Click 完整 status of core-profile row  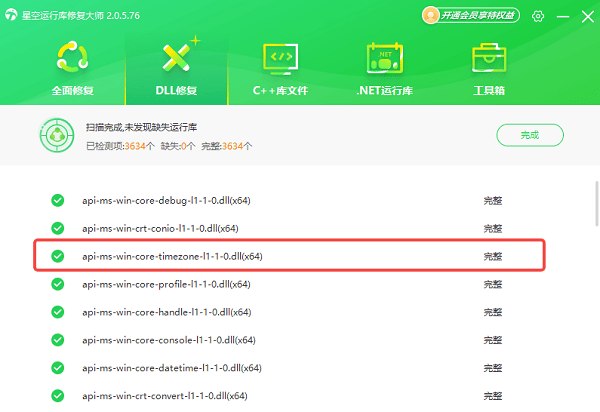pos(492,284)
